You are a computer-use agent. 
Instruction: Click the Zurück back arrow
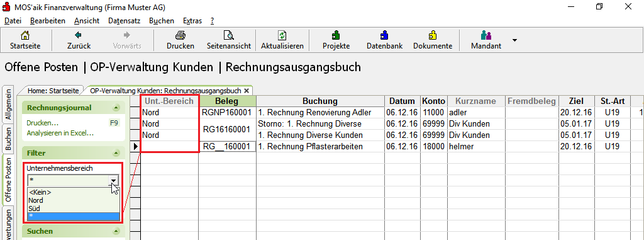click(x=79, y=40)
